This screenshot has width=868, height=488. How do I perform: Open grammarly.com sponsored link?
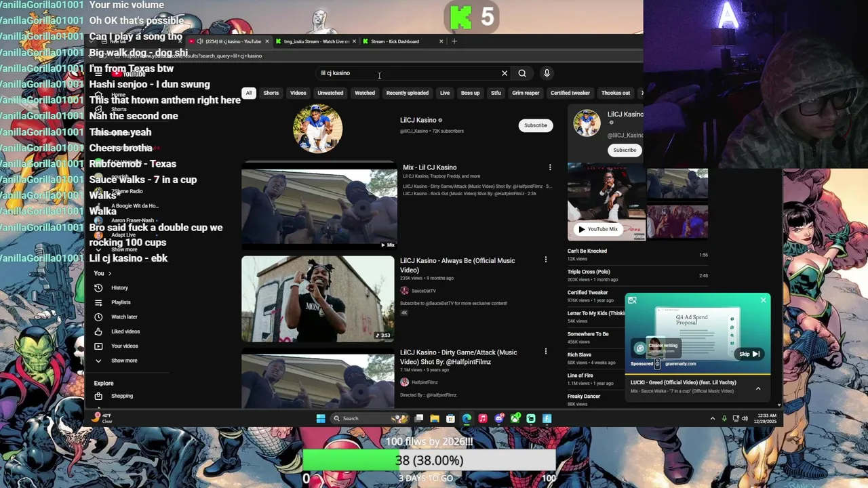click(x=680, y=364)
